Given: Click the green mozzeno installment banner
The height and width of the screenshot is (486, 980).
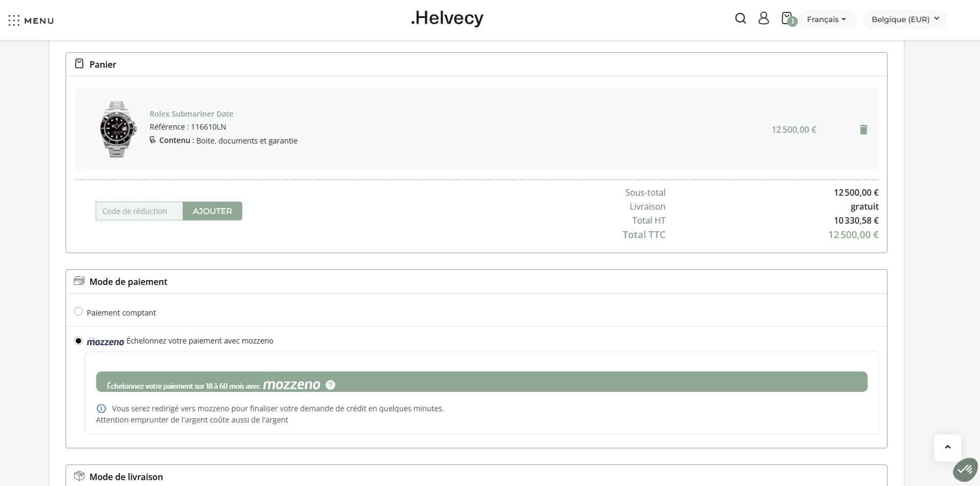Looking at the screenshot, I should (481, 382).
